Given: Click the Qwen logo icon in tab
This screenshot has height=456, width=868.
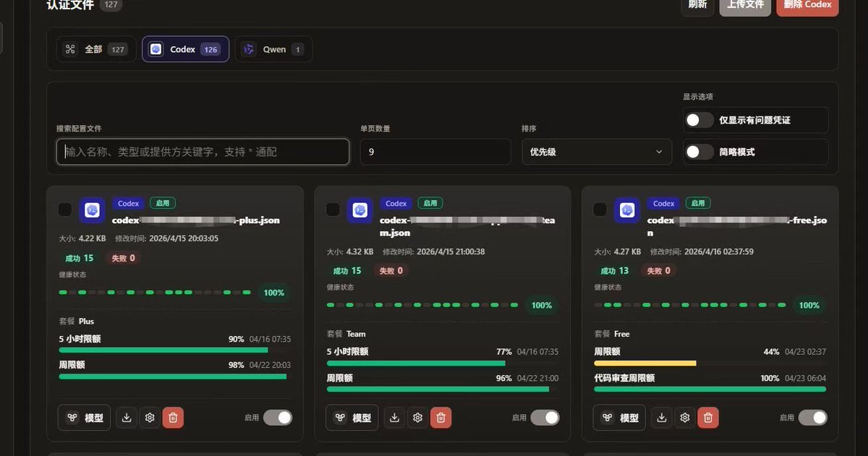Looking at the screenshot, I should coord(249,49).
